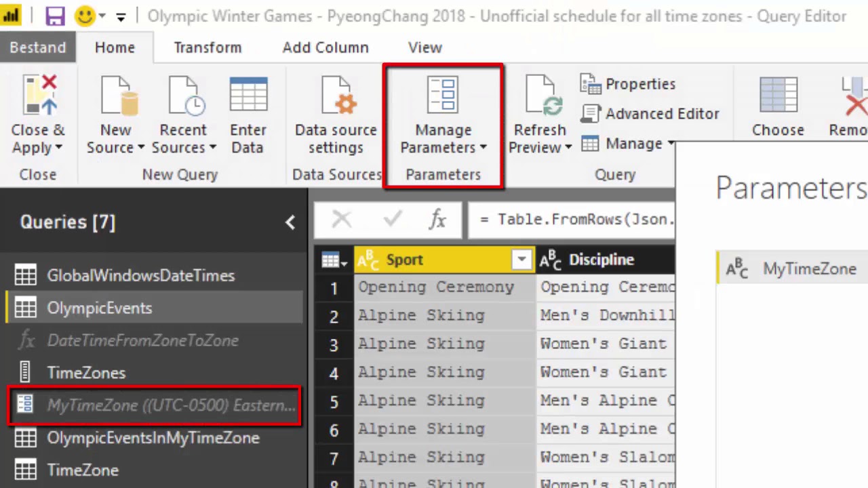Click the Sport column data type icon
868x488 pixels.
point(368,260)
